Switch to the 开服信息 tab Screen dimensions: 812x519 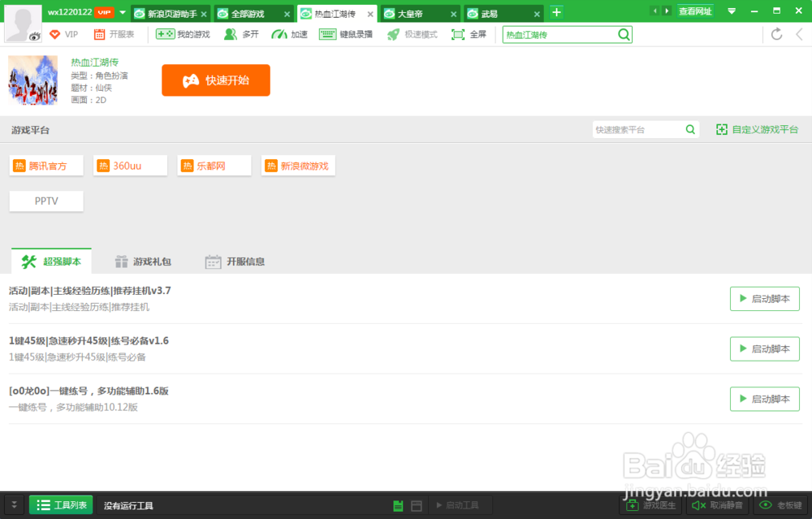point(235,262)
